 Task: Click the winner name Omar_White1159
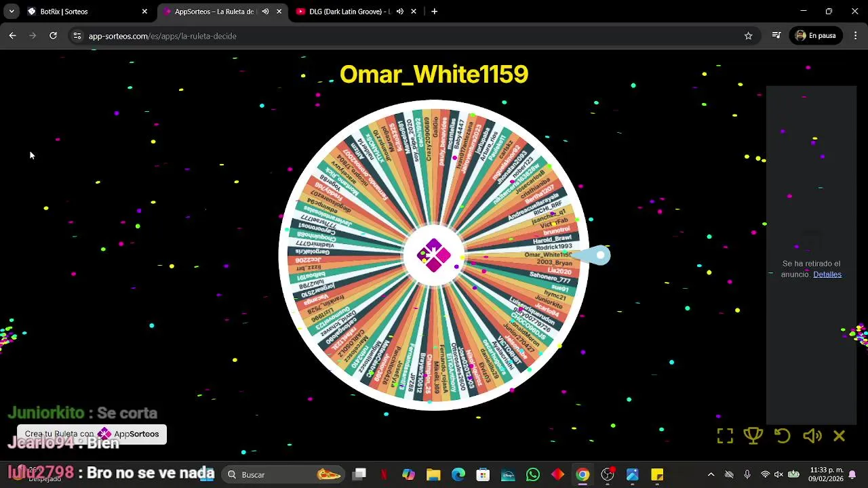pos(434,74)
